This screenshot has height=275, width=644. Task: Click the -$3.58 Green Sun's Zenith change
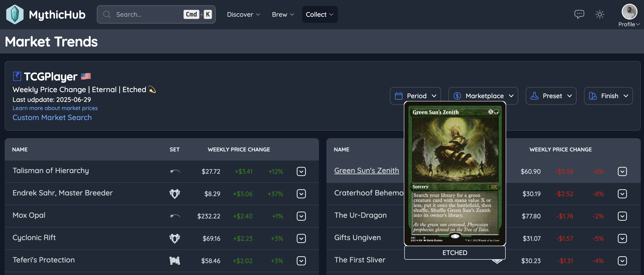pos(564,171)
